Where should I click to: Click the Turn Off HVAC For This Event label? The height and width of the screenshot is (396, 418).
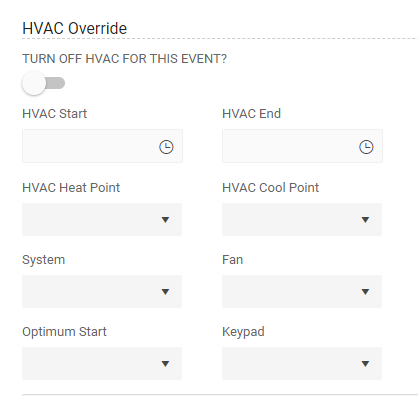(124, 59)
